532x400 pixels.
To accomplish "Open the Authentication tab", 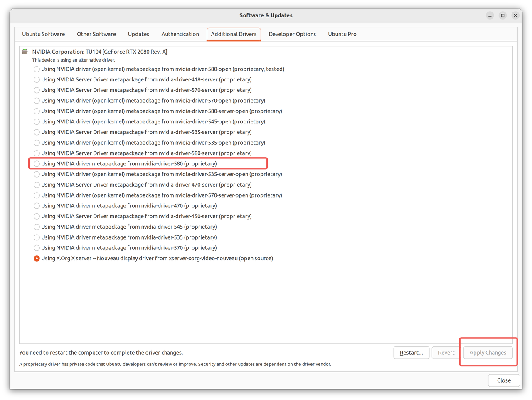I will click(x=180, y=34).
